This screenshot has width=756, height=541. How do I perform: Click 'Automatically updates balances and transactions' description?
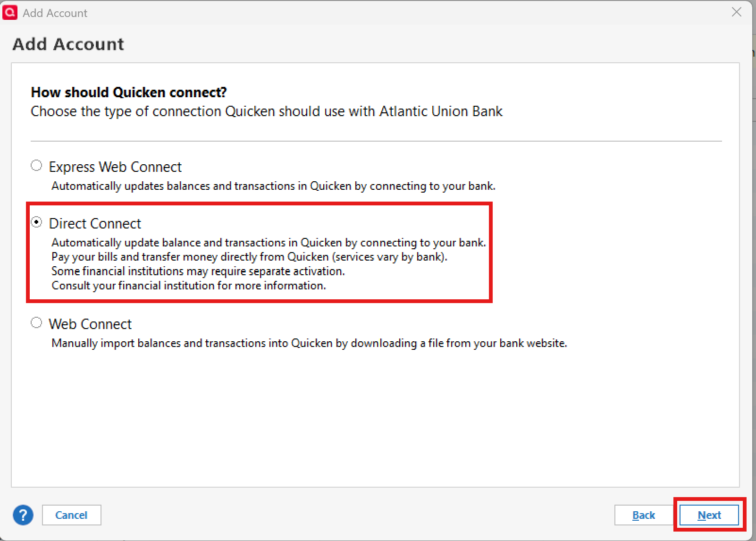point(273,186)
